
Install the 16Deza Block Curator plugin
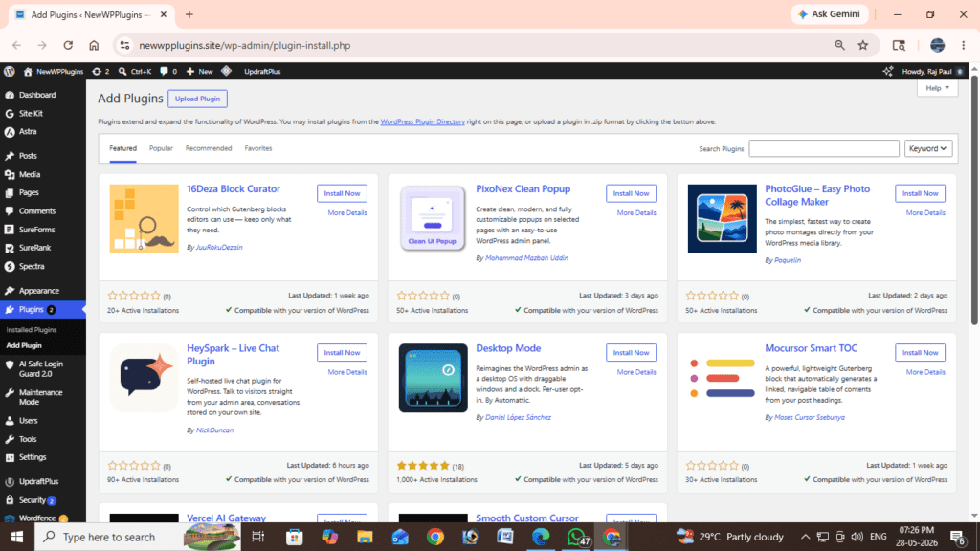(342, 193)
